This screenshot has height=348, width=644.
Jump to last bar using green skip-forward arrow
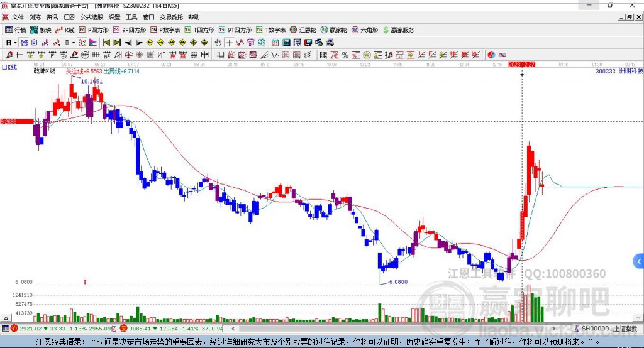point(117,43)
